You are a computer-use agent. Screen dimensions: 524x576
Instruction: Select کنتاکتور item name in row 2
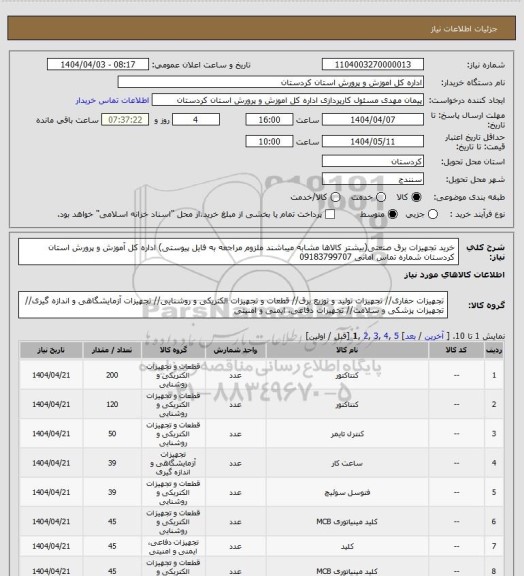click(x=347, y=404)
